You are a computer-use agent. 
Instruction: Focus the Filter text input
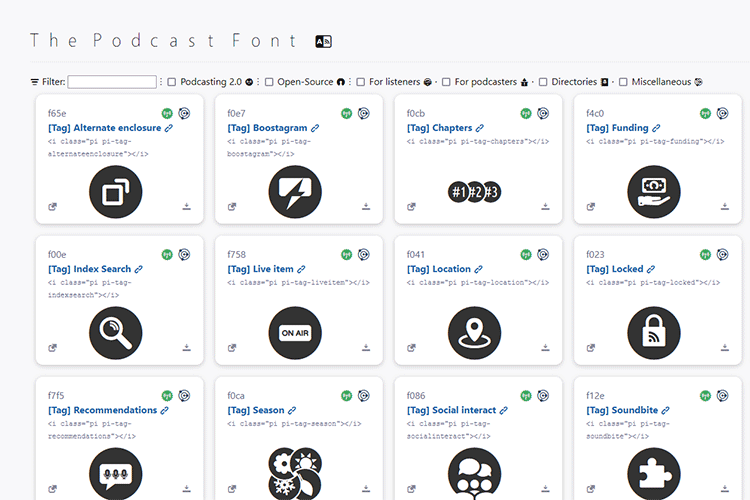pos(112,82)
